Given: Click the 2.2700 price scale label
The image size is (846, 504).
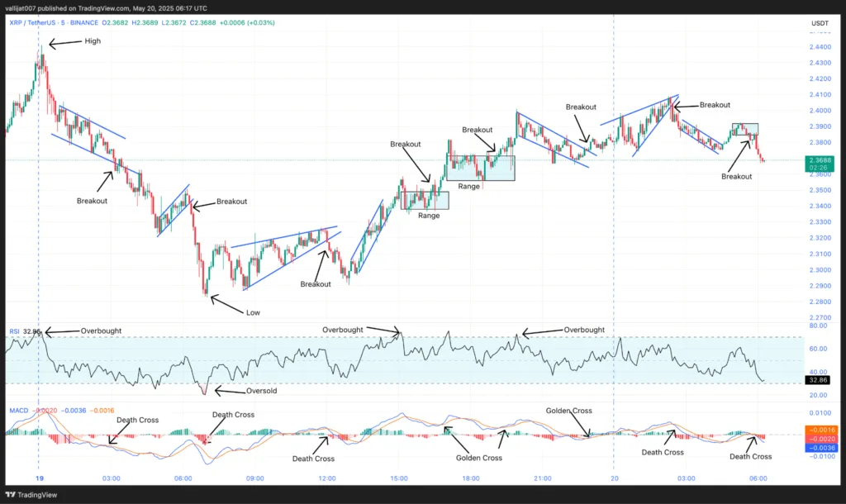Looking at the screenshot, I should 820,318.
